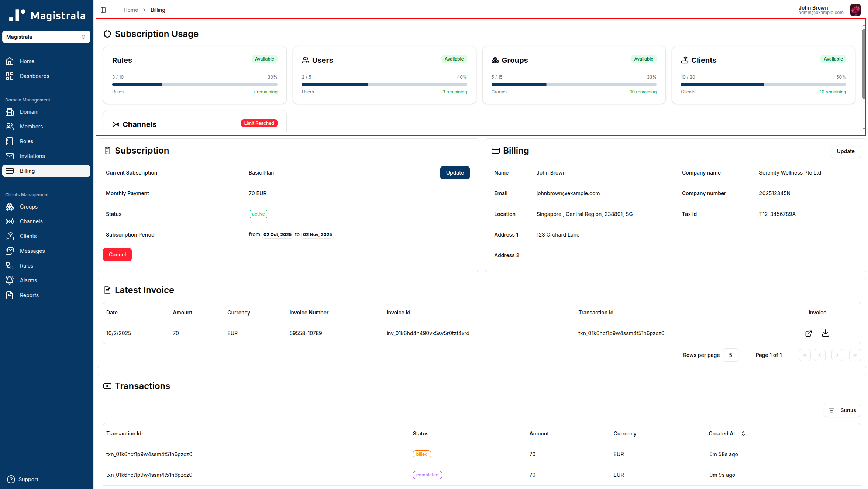Select Members under Domain Management
The width and height of the screenshot is (868, 489).
10,127
